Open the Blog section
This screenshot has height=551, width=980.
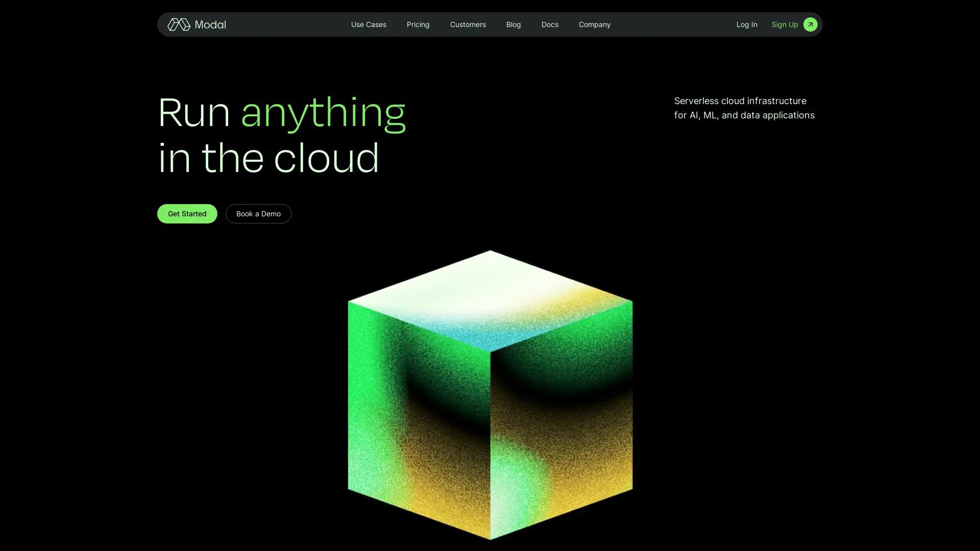tap(513, 24)
